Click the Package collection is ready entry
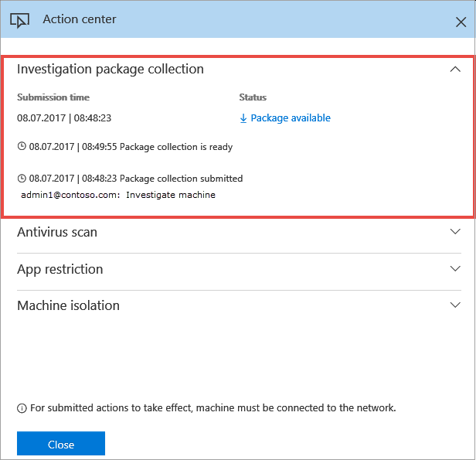 tap(176, 146)
